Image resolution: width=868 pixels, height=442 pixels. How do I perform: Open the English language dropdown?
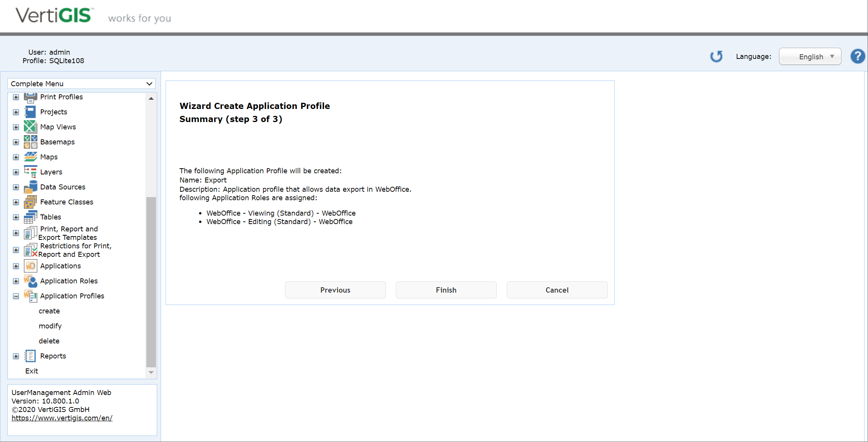[x=810, y=56]
